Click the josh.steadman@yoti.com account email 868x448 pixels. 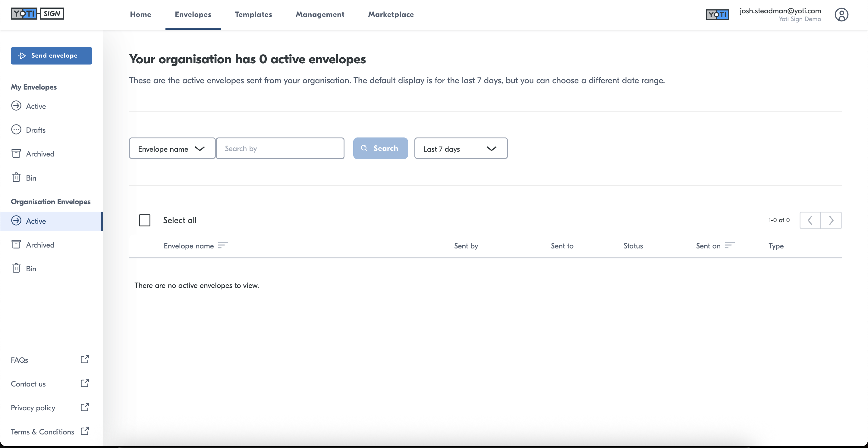[x=780, y=11]
